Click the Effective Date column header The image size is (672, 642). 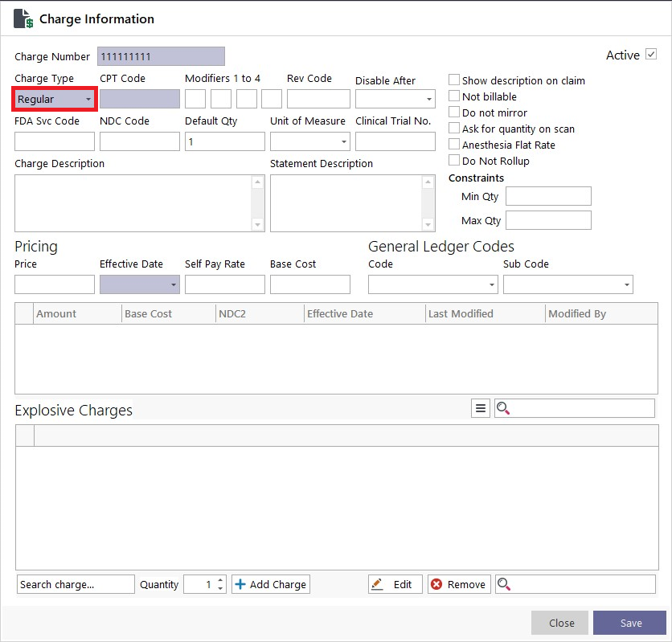365,313
